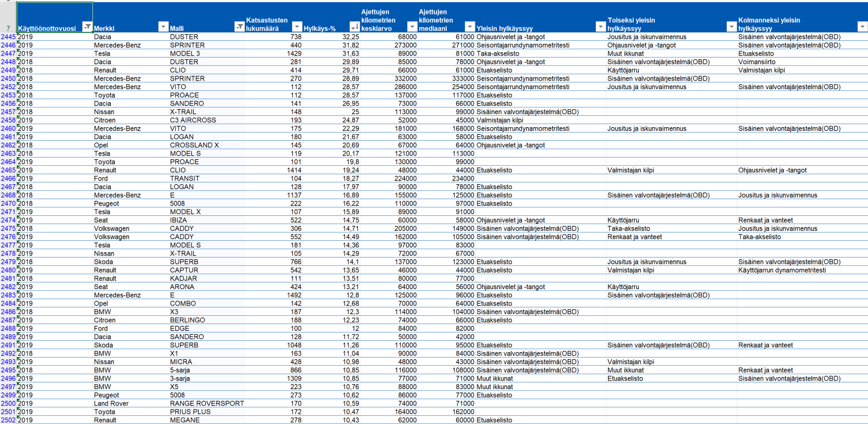Expand the Merkki filter dropdown
This screenshot has width=868, height=424.
click(x=163, y=27)
